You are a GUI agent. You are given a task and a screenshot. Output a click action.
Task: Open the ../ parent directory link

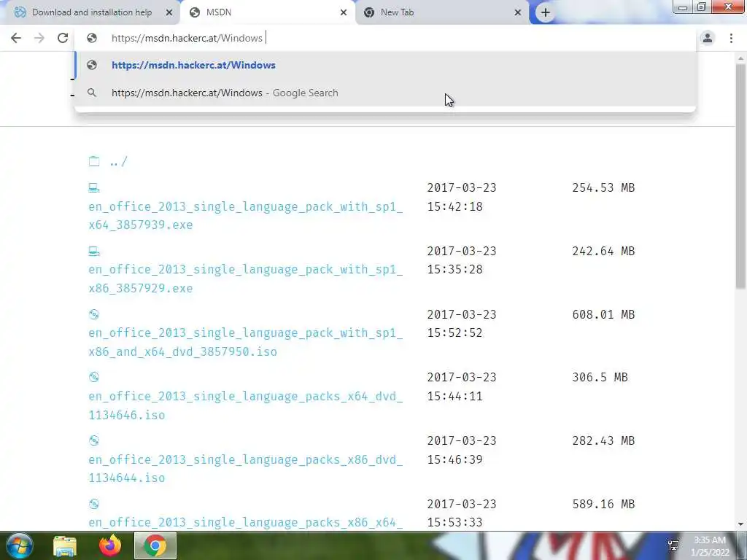pos(119,162)
